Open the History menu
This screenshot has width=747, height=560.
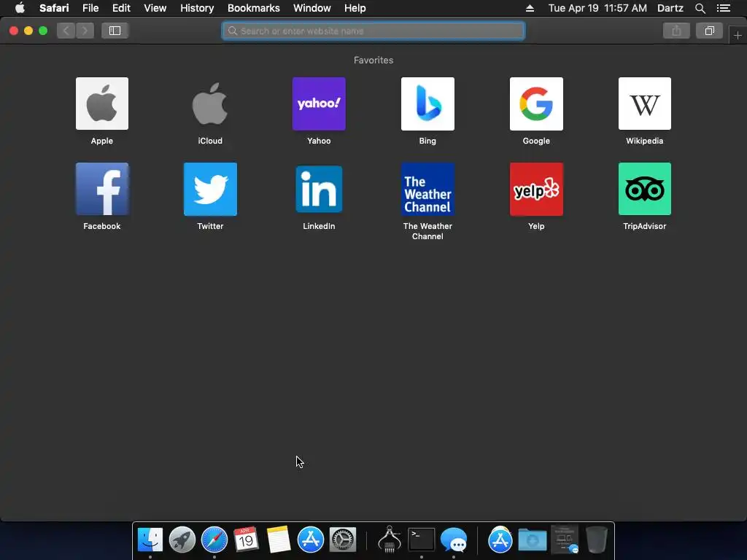pos(197,8)
